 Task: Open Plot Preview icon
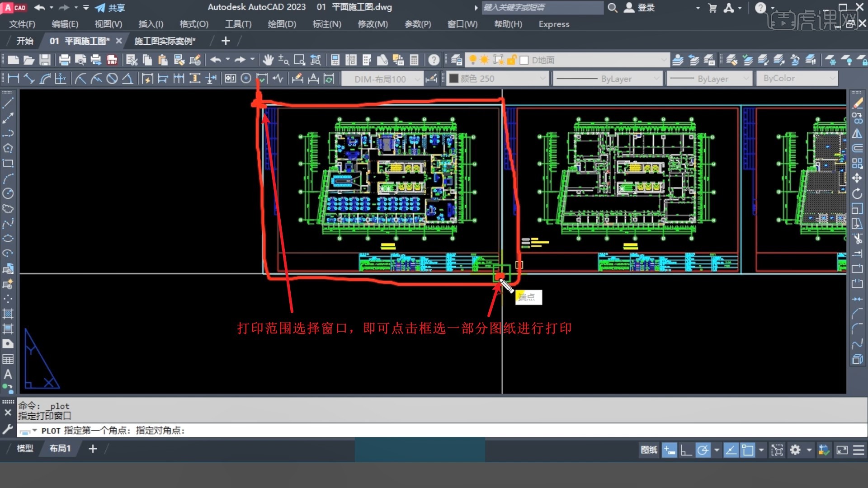[x=80, y=60]
